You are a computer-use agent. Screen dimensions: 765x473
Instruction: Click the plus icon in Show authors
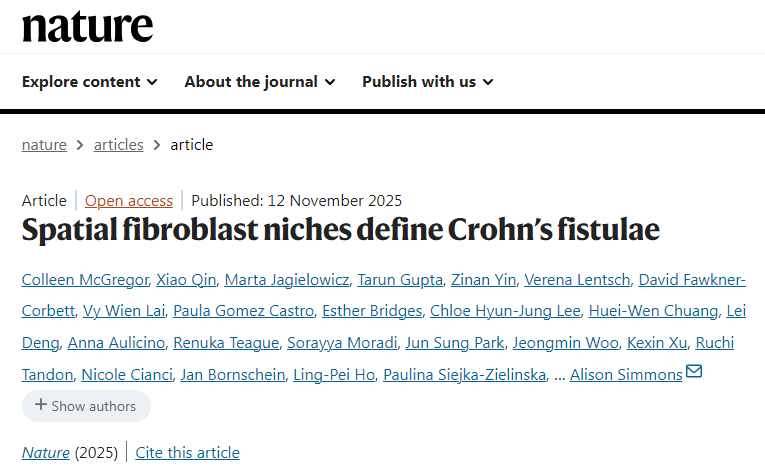coord(41,405)
